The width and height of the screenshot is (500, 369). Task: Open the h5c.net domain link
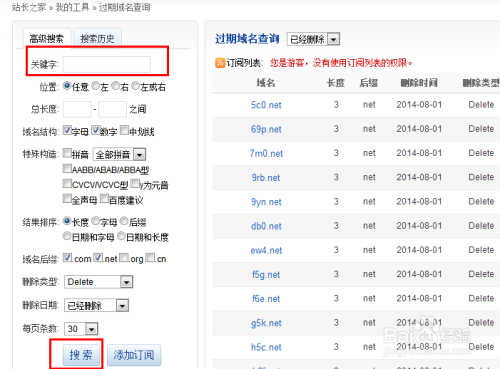click(266, 347)
